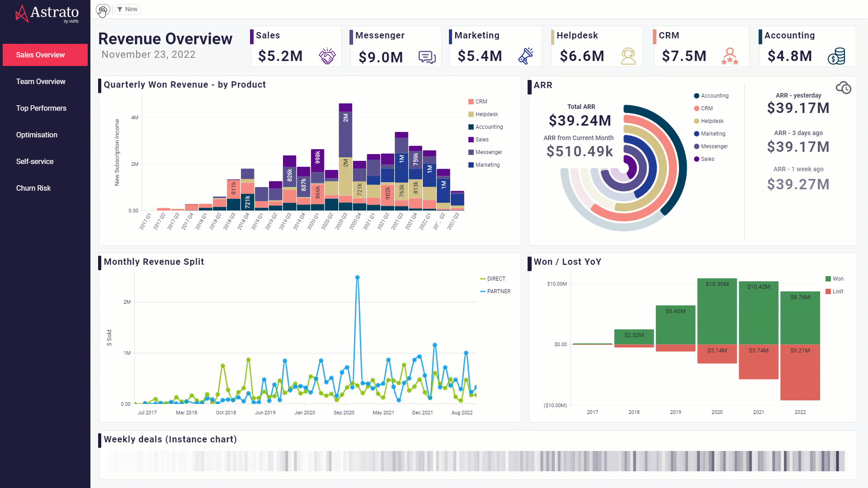
Task: Click the selections touch icon in top bar
Action: coord(103,9)
